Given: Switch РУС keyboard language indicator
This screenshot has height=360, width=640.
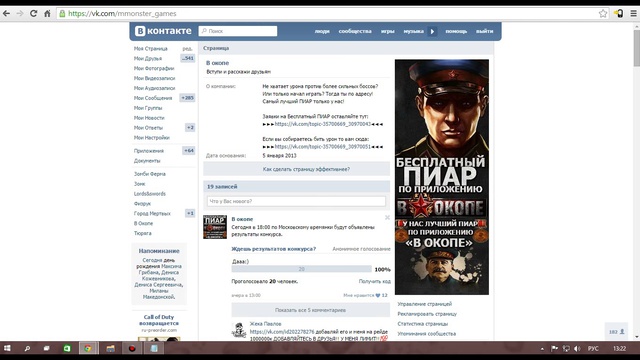Looking at the screenshot, I should (x=593, y=348).
